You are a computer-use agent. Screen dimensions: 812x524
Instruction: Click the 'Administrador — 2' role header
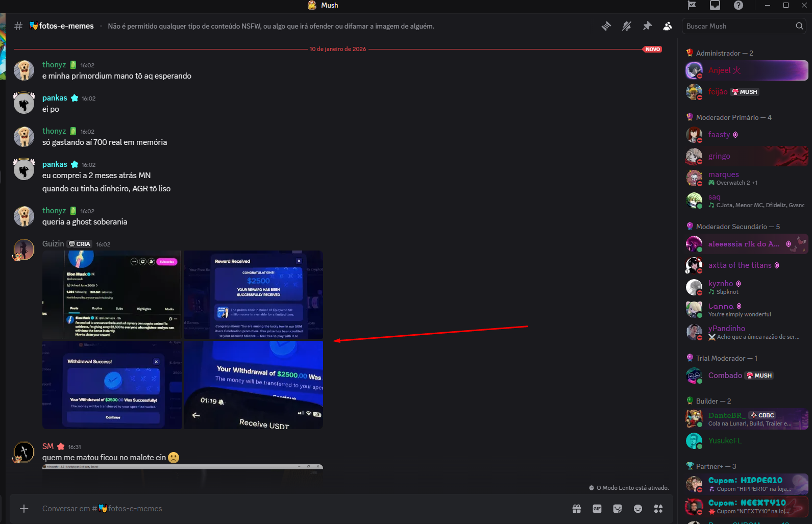724,53
